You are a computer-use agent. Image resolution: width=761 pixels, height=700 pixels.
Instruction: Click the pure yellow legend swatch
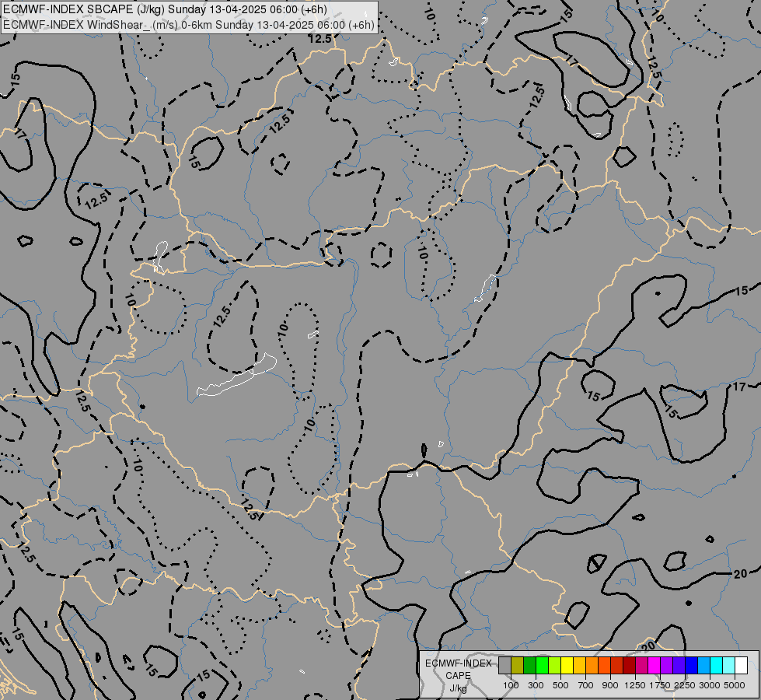click(567, 665)
